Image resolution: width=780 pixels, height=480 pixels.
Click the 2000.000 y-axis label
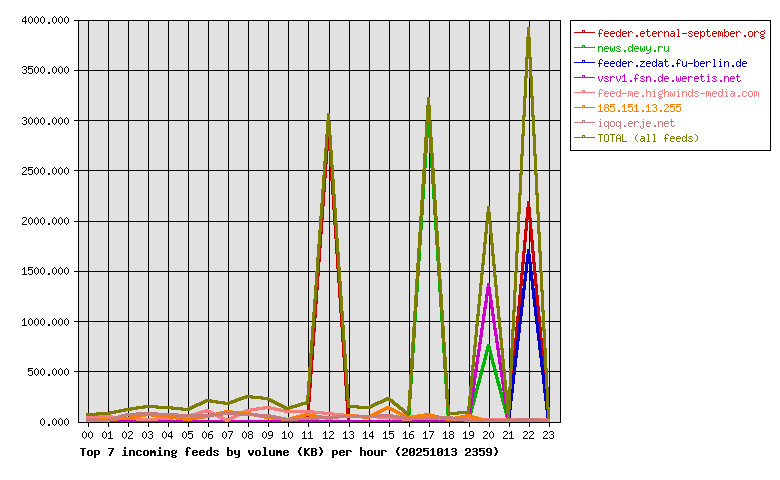tap(45, 221)
